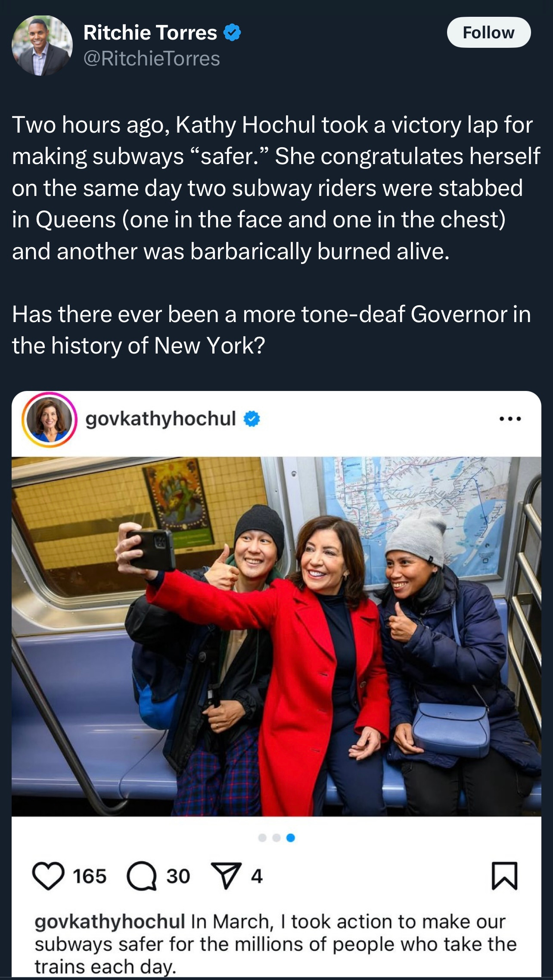Select the first carousel dot indicator
The width and height of the screenshot is (553, 980).
coord(262,837)
